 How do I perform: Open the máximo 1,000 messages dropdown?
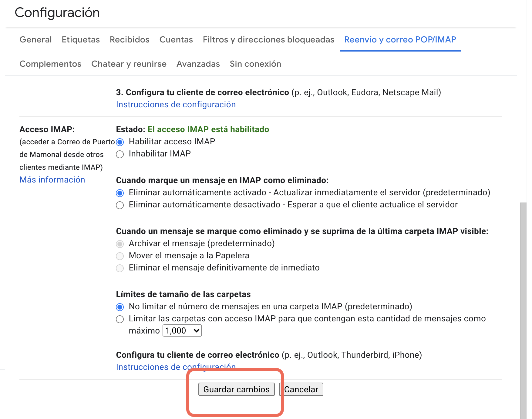point(182,330)
